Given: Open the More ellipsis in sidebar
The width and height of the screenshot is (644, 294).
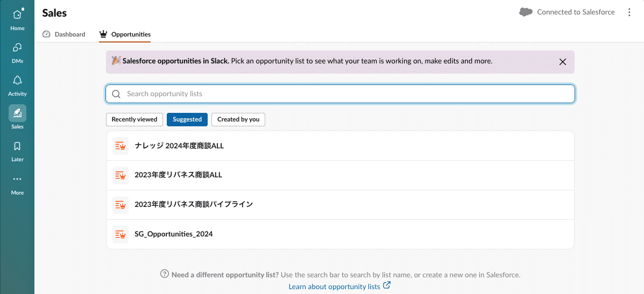Looking at the screenshot, I should (17, 179).
